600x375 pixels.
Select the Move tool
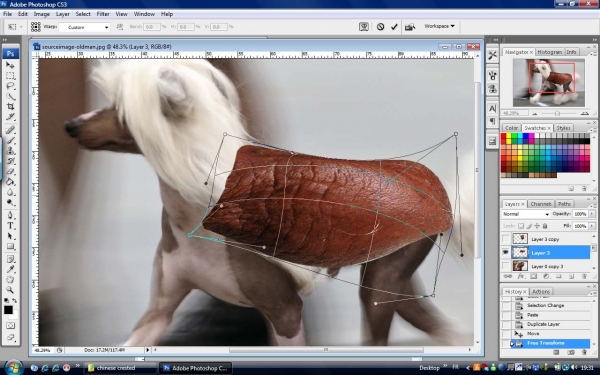click(10, 65)
